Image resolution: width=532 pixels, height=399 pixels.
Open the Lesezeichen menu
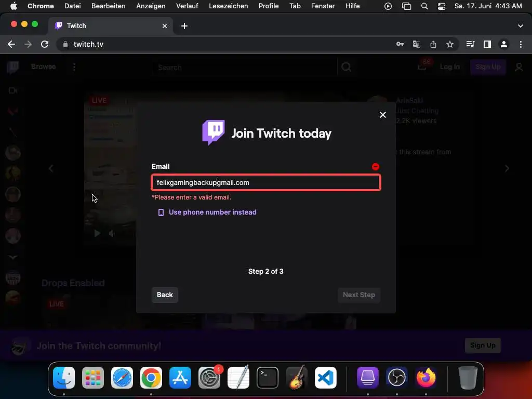[229, 6]
